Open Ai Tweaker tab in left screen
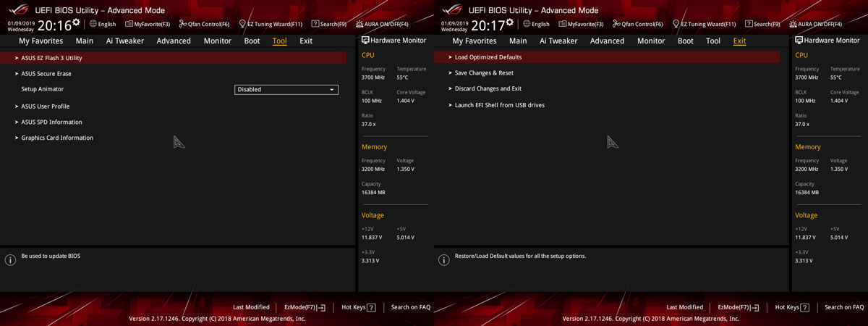This screenshot has width=868, height=326. coord(125,41)
